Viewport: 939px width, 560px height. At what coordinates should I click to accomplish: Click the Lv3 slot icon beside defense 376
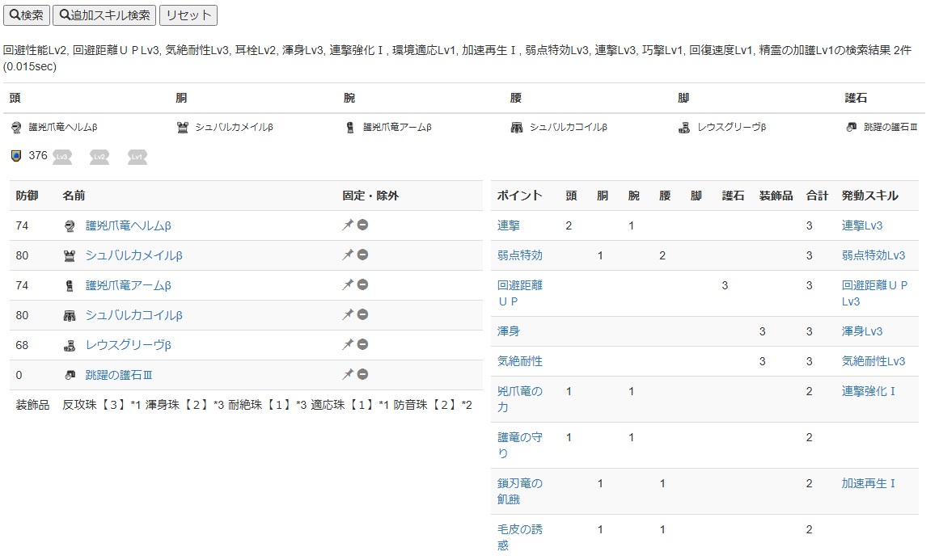tap(62, 157)
